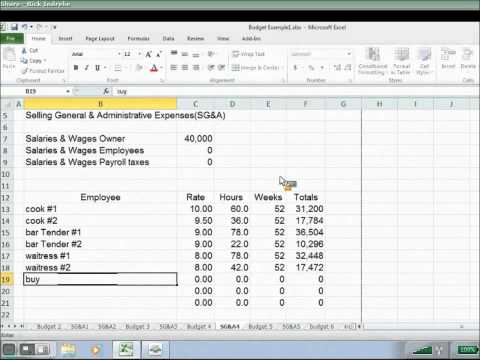The width and height of the screenshot is (480, 360).
Task: Decrease decimal places
Action: 348,68
